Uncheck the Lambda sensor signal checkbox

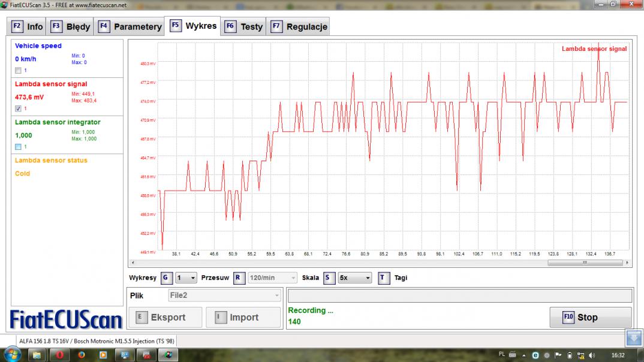[18, 108]
